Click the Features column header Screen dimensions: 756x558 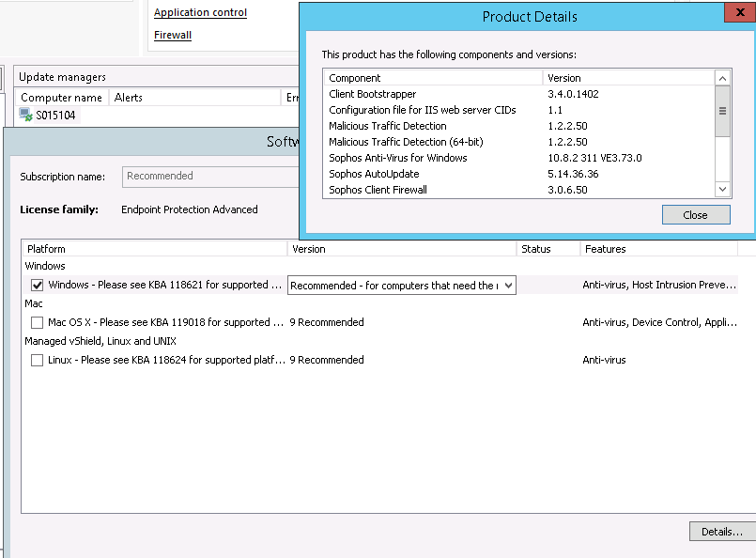659,249
